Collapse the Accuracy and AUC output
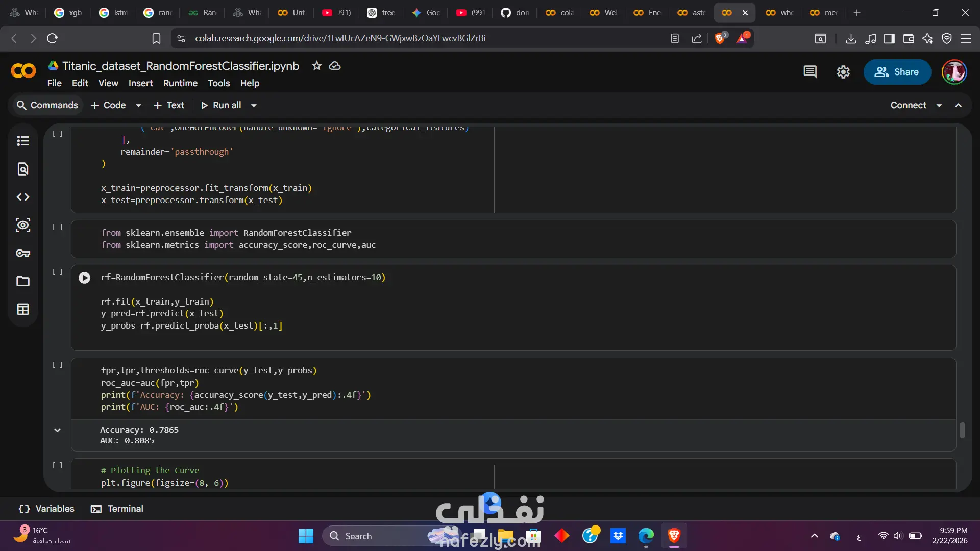 pyautogui.click(x=58, y=430)
